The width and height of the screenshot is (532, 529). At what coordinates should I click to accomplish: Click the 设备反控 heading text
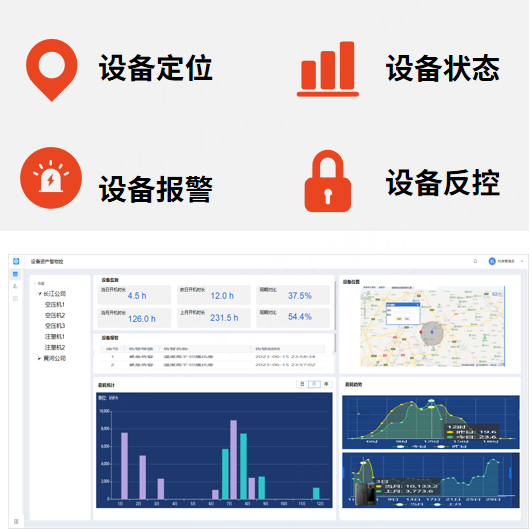(x=443, y=183)
